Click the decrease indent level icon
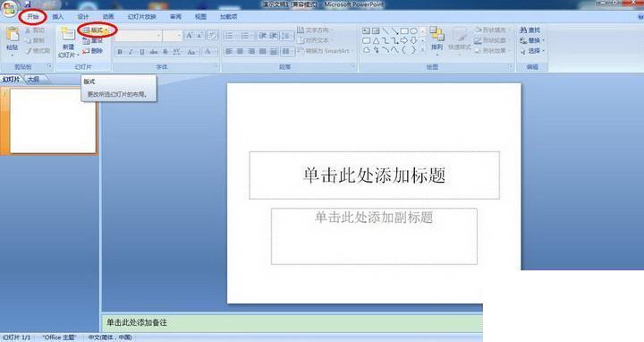The width and height of the screenshot is (644, 342). 262,36
